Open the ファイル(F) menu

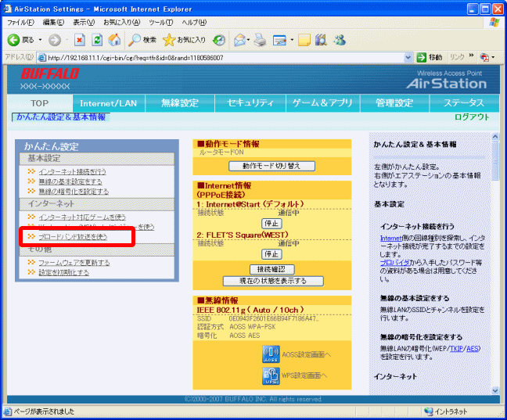click(20, 23)
